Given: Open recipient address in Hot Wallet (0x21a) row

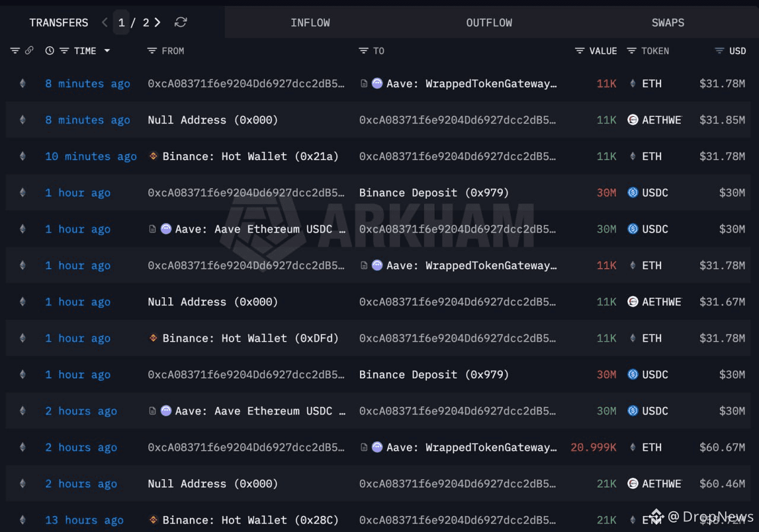Looking at the screenshot, I should tap(458, 157).
